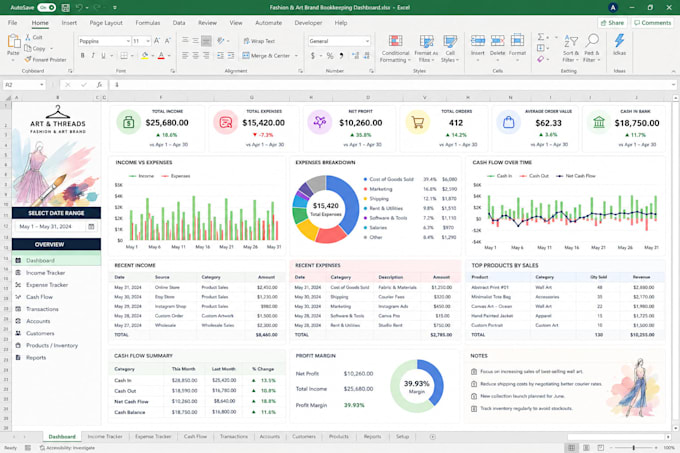Toggle the AutoSave switch
This screenshot has height=453, width=680.
point(46,7)
